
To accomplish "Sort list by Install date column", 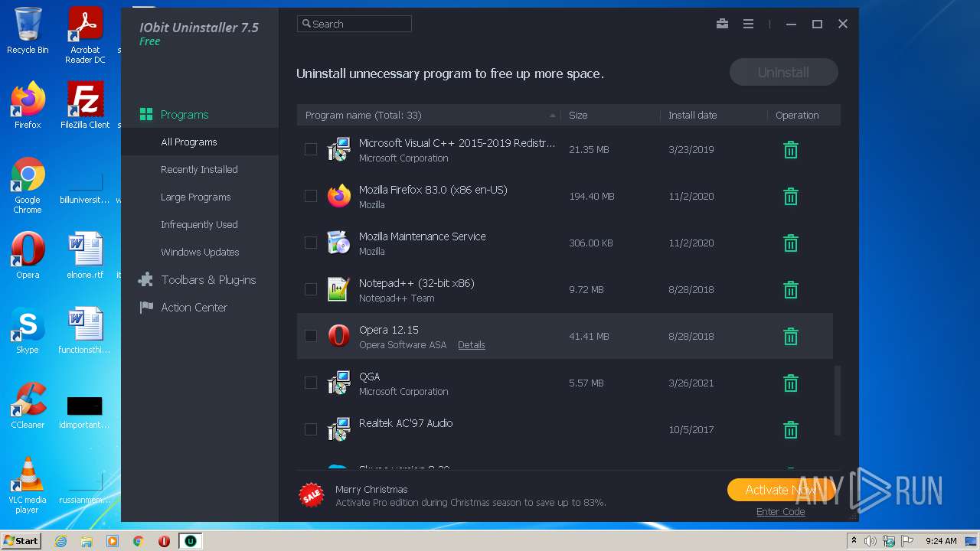I will (714, 115).
